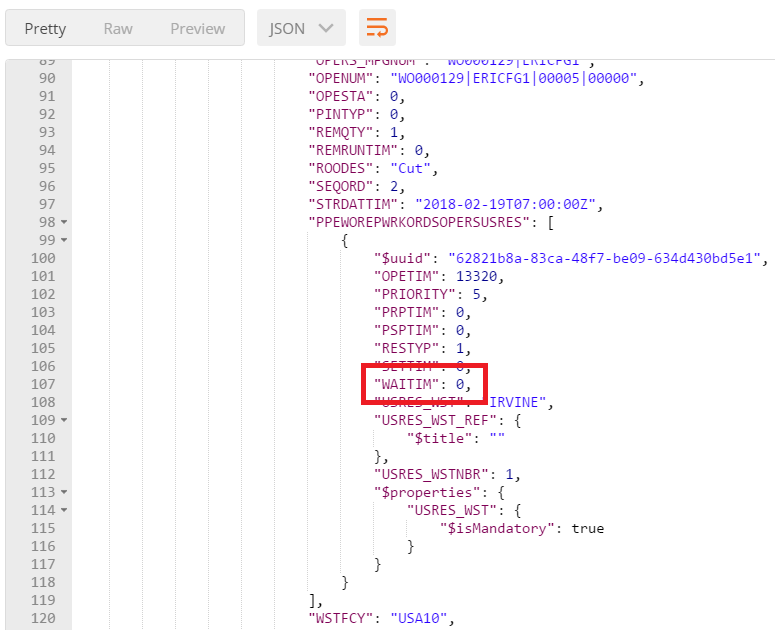Collapse the object starting at line 99
The image size is (775, 630).
(64, 240)
